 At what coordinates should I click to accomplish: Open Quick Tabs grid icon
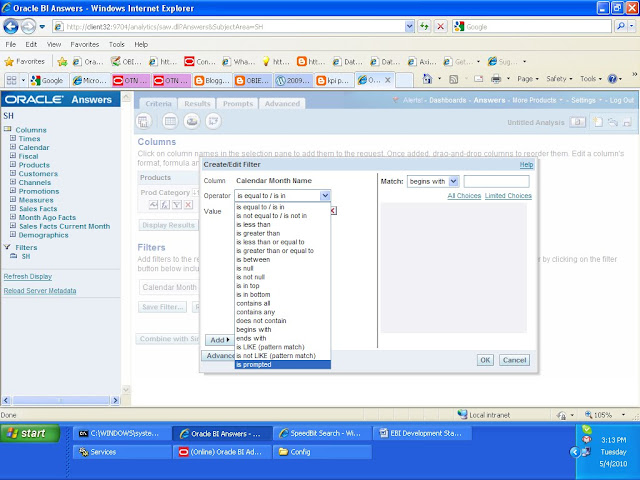coord(11,80)
